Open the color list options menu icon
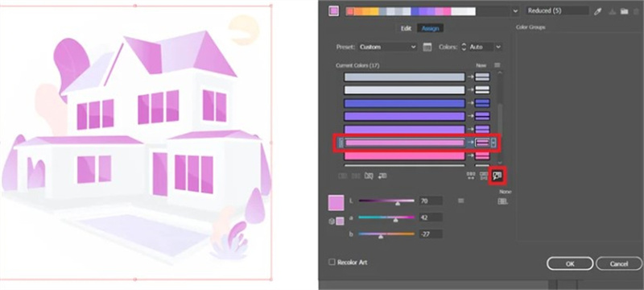 [x=497, y=65]
